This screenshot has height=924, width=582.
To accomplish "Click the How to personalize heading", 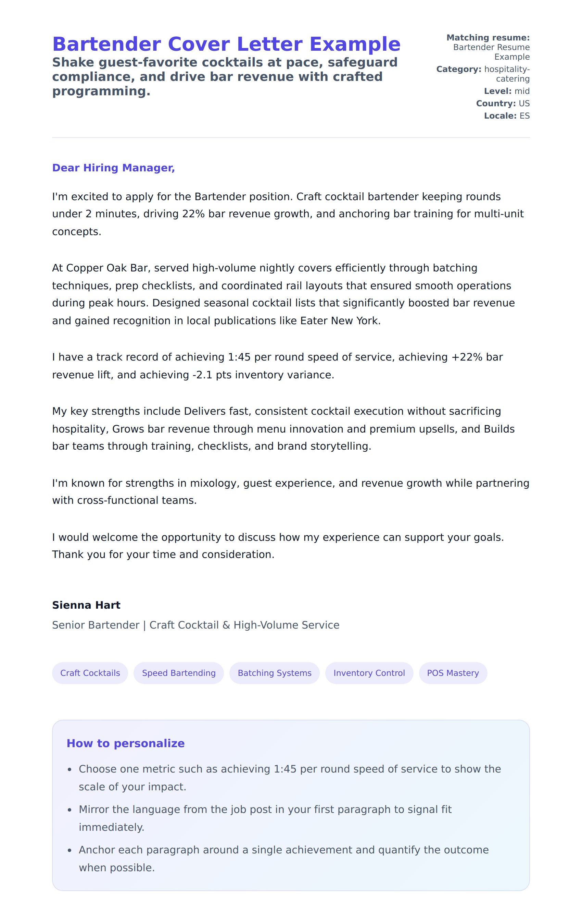I will (x=125, y=743).
